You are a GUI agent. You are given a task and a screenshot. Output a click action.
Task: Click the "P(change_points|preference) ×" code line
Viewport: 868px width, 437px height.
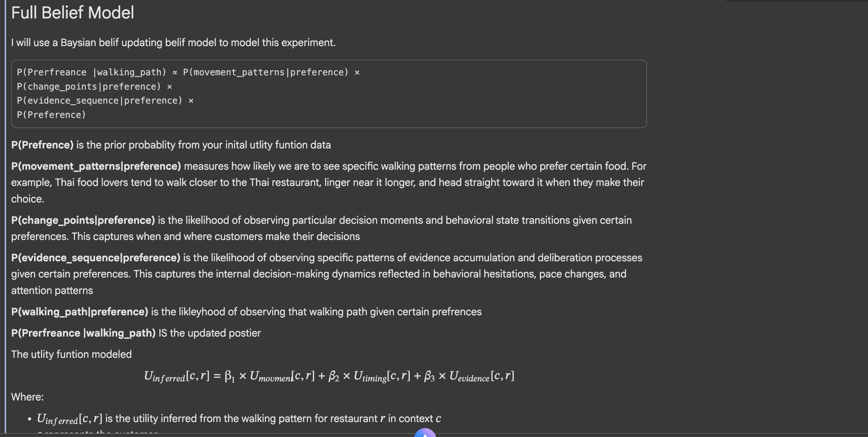tap(94, 86)
